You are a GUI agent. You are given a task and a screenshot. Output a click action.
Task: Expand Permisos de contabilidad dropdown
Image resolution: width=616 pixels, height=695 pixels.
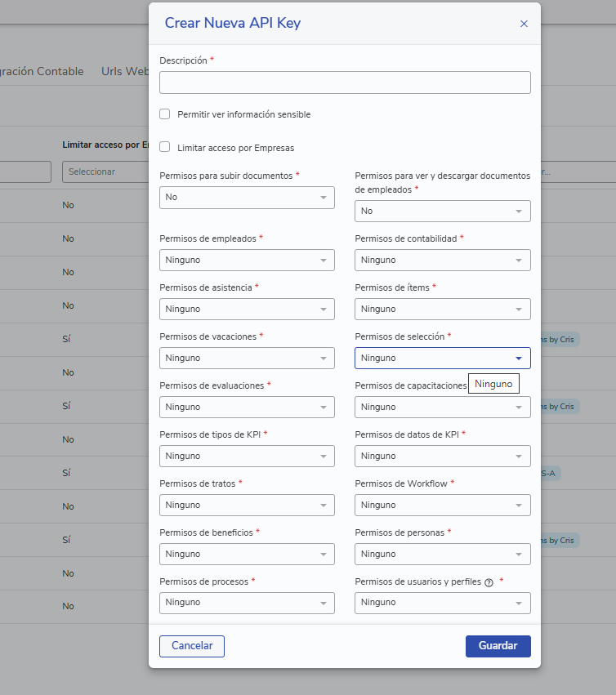443,261
